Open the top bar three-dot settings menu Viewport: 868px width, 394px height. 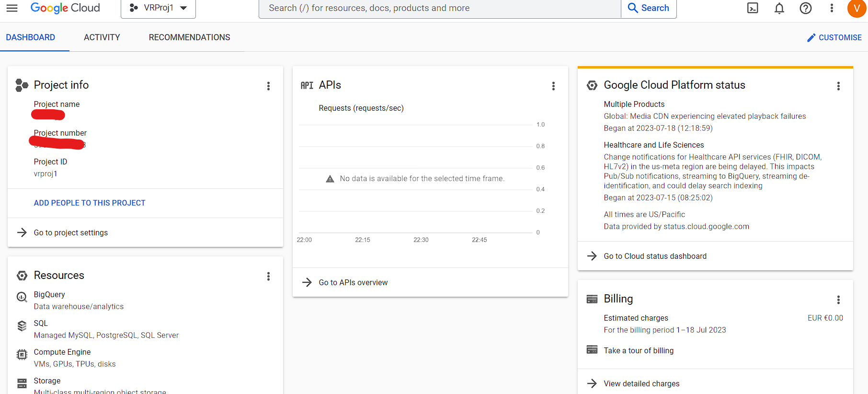(x=832, y=8)
